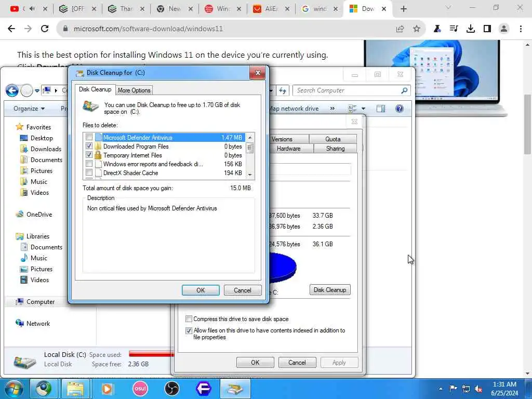Open osu! from the taskbar

tap(140, 389)
